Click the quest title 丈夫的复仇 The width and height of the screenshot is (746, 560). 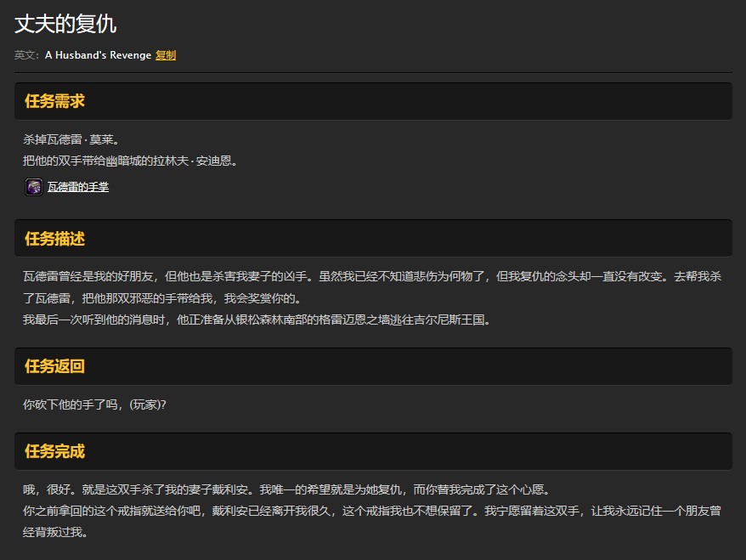[65, 24]
